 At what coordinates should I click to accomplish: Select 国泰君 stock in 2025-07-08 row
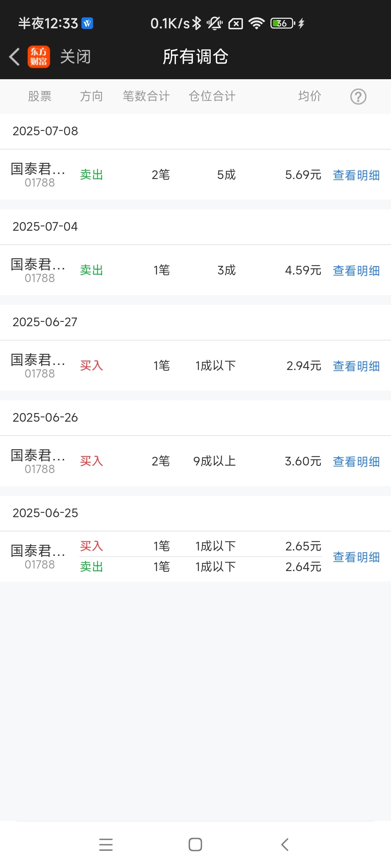tap(38, 175)
